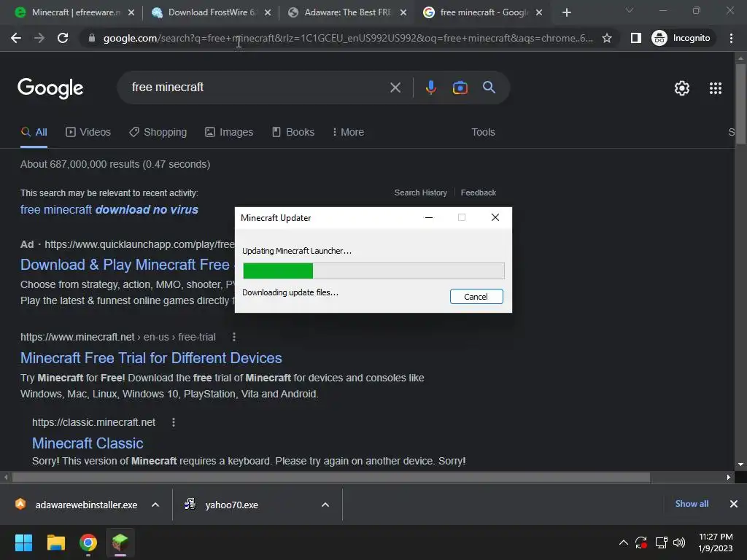747x560 pixels.
Task: Click the Feedback link
Action: (x=479, y=192)
